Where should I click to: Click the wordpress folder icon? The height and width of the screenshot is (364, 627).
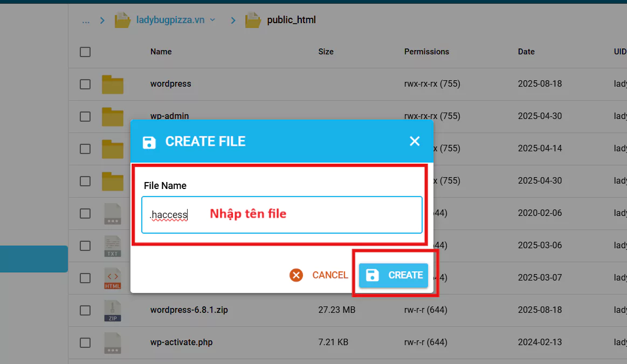[x=112, y=85]
